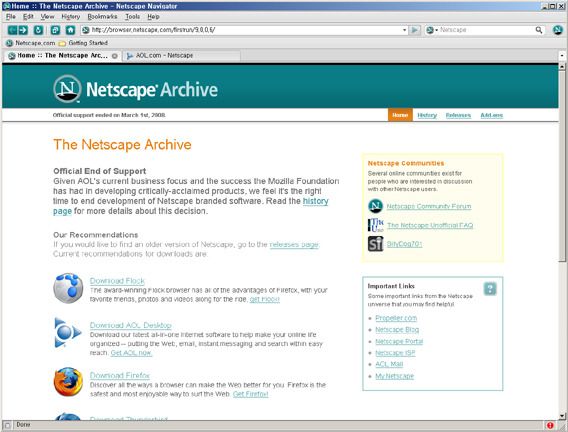This screenshot has height=432, width=568.
Task: Open the Netscape Blog link
Action: coord(397,330)
